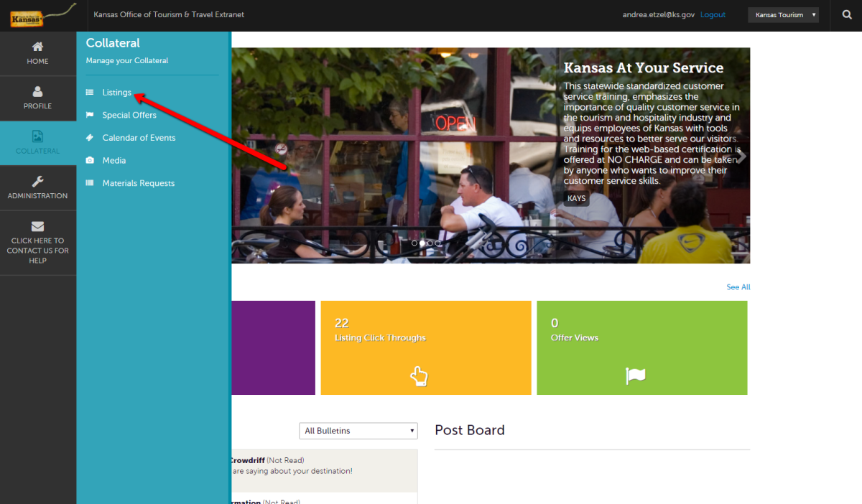Image resolution: width=862 pixels, height=504 pixels.
Task: Click the Manage your Collateral subtitle
Action: (127, 61)
